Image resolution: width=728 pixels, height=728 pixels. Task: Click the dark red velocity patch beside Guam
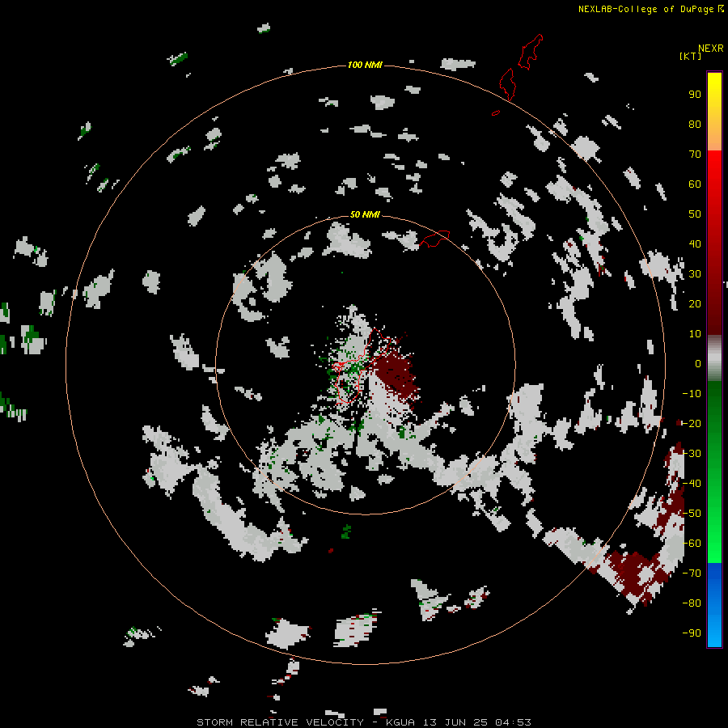pos(396,374)
